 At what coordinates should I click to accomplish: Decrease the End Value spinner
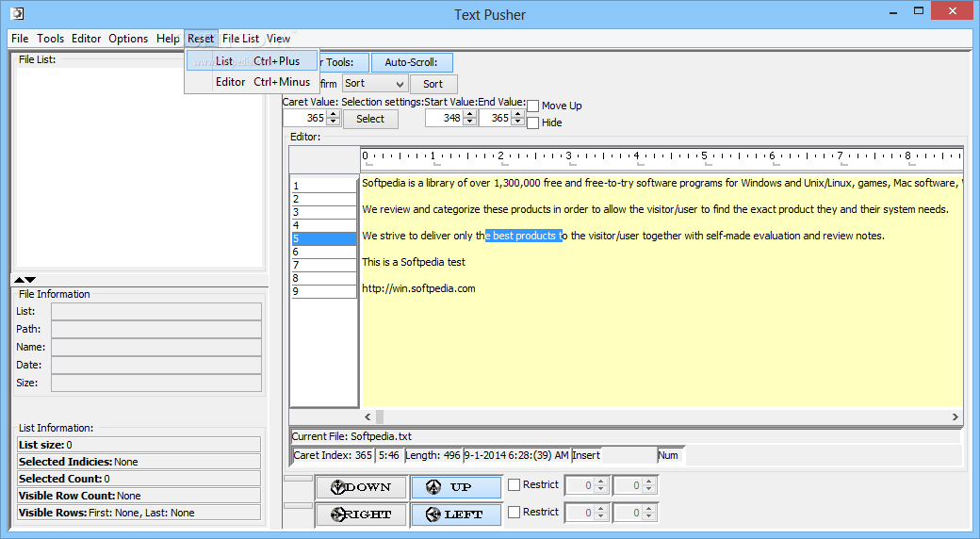click(x=517, y=122)
